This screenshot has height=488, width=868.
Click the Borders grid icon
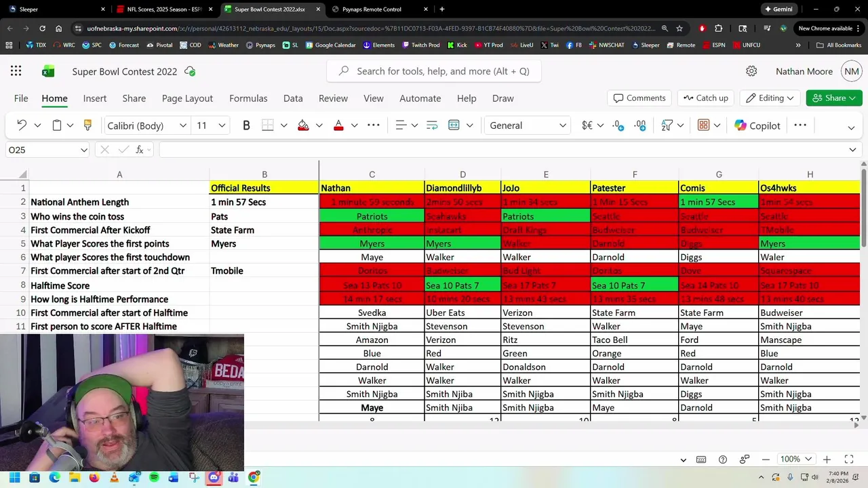point(268,125)
